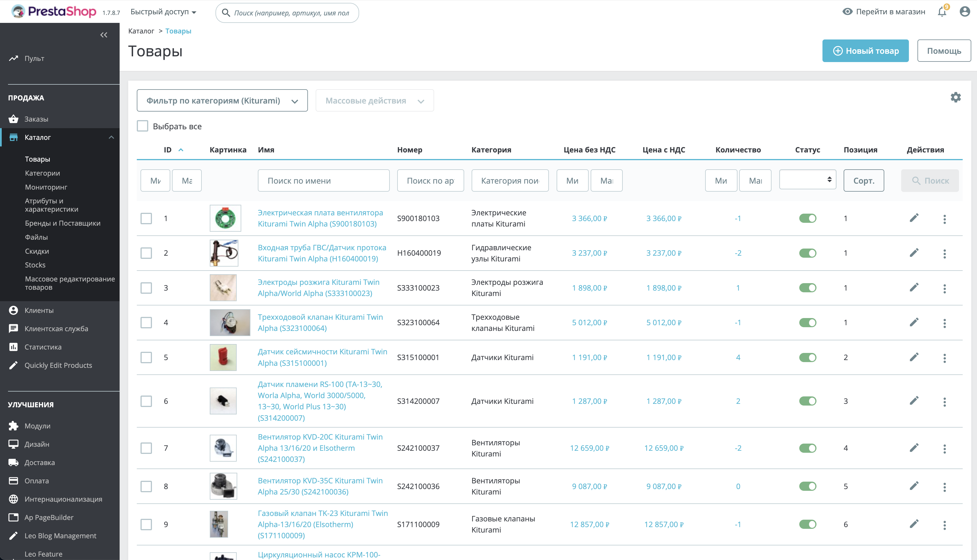This screenshot has width=977, height=560.
Task: Click the Доставка truck icon in sidebar
Action: (14, 462)
